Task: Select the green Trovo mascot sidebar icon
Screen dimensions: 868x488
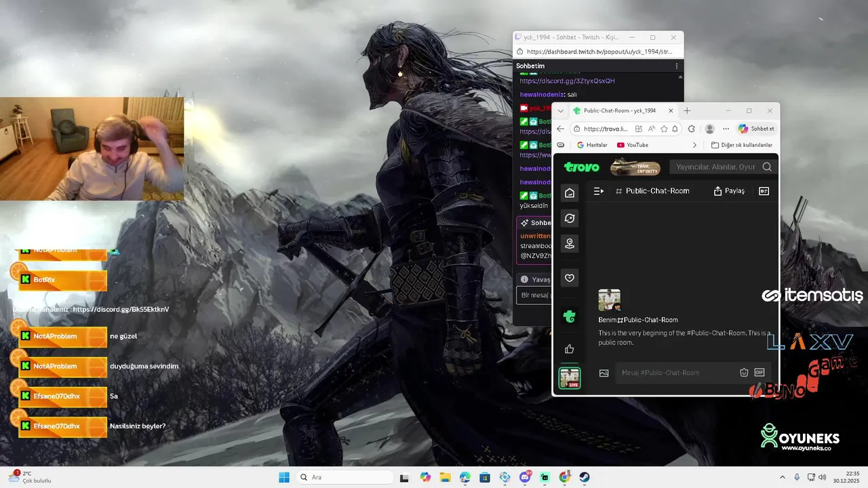Action: pyautogui.click(x=570, y=316)
